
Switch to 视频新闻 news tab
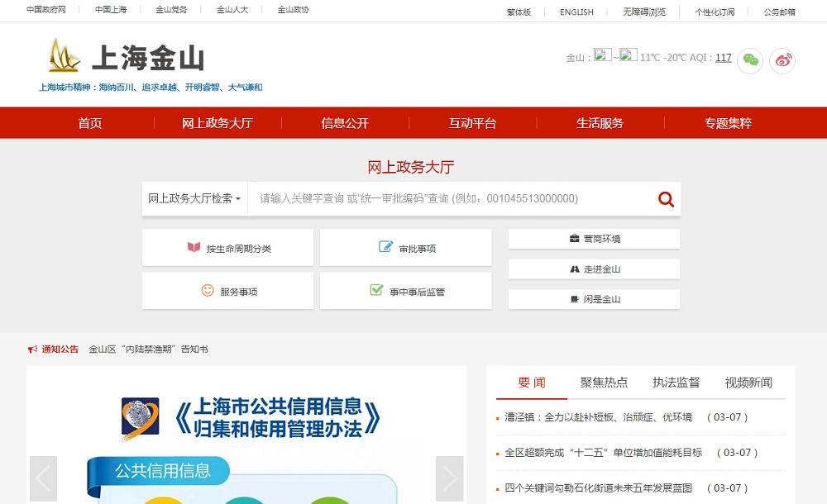748,383
